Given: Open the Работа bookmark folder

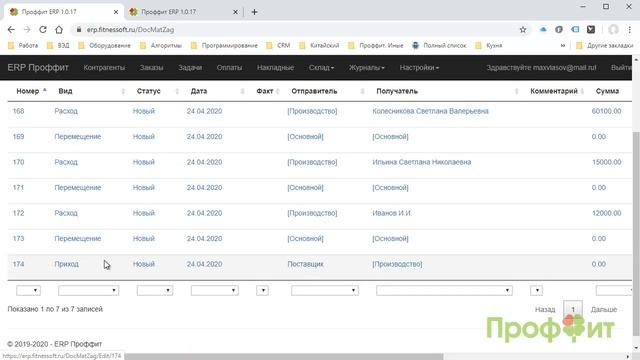Looking at the screenshot, I should pos(23,46).
